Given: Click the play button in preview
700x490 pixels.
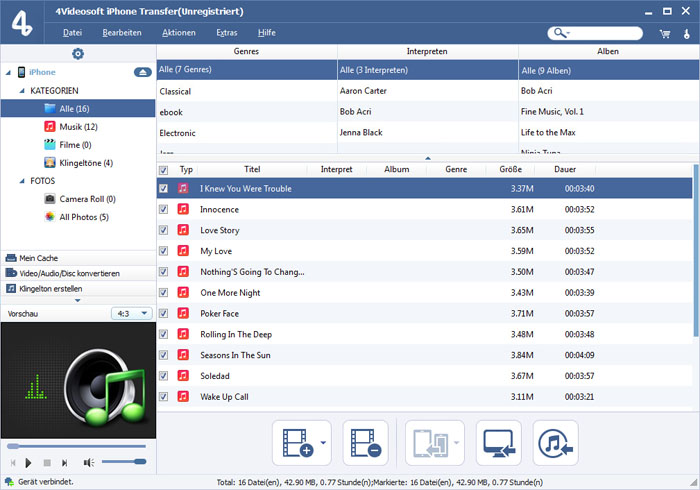Looking at the screenshot, I should (28, 463).
